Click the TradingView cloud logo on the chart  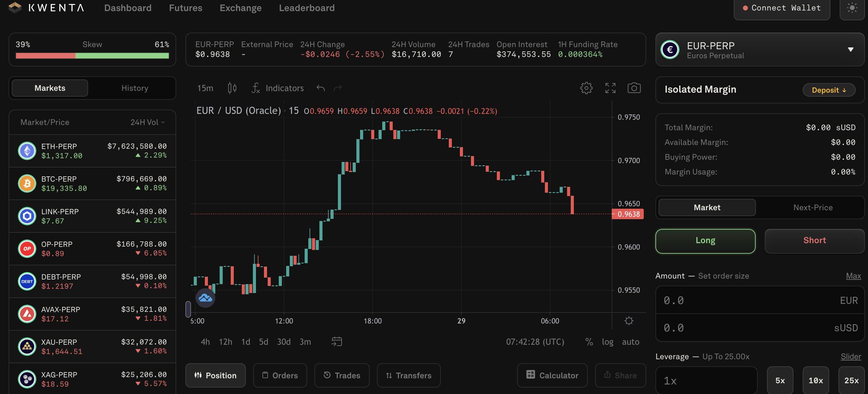tap(205, 298)
